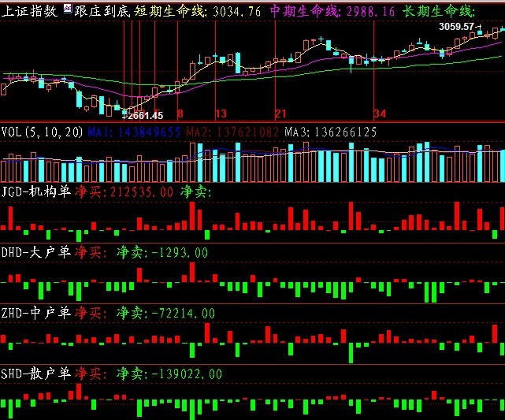The image size is (505, 420).
Task: Click the small square icon before 跟庄到底
Action: (68, 11)
